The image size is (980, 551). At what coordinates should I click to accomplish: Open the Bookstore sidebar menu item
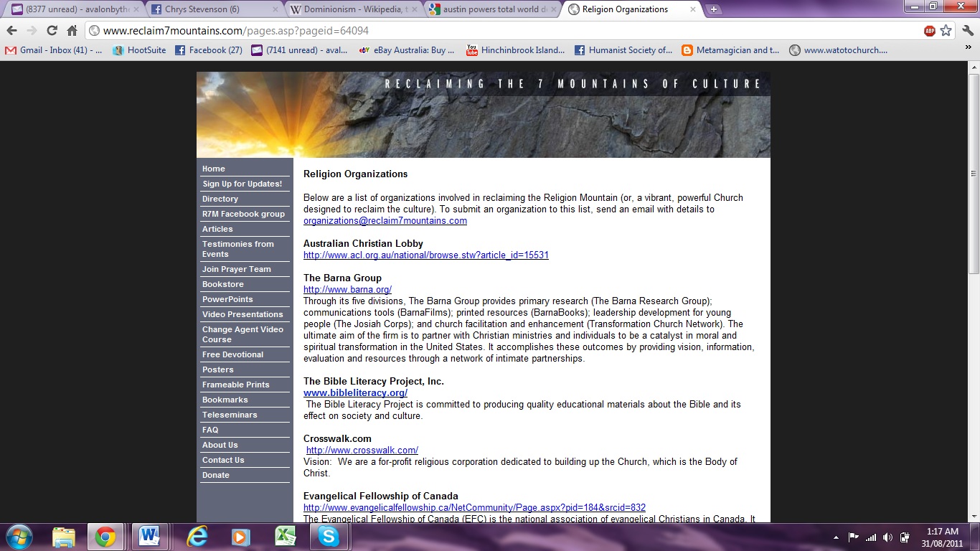click(223, 284)
